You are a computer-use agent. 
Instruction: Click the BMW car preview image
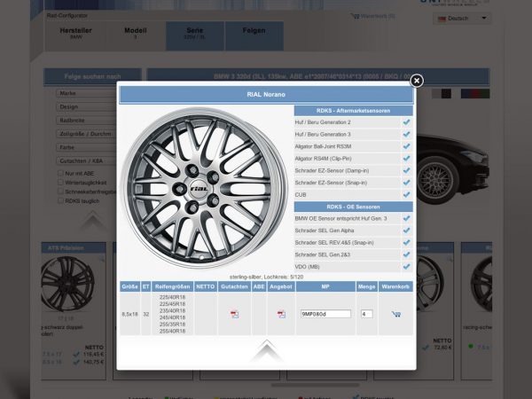pyautogui.click(x=453, y=169)
